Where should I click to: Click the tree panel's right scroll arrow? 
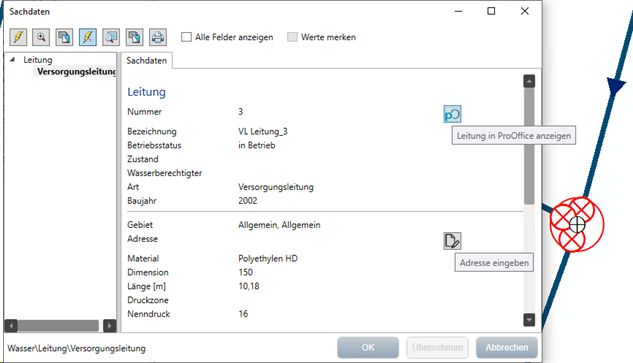[x=109, y=325]
